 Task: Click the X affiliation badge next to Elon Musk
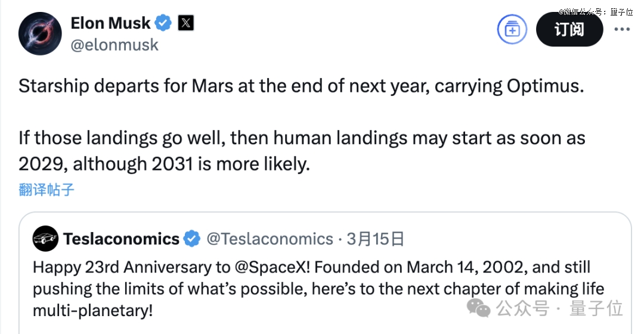coord(185,23)
